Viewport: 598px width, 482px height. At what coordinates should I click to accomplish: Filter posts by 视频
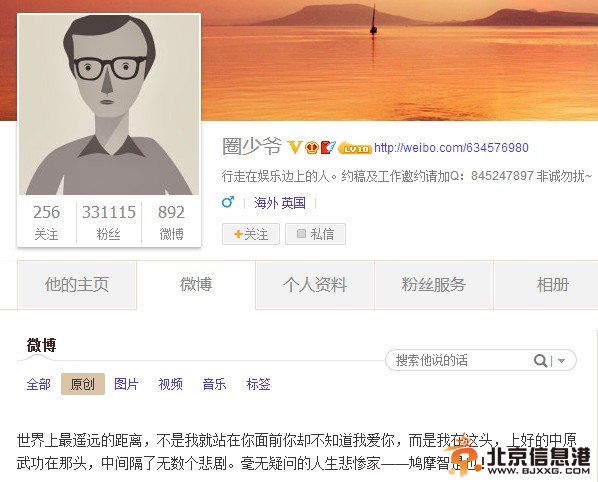pos(170,384)
